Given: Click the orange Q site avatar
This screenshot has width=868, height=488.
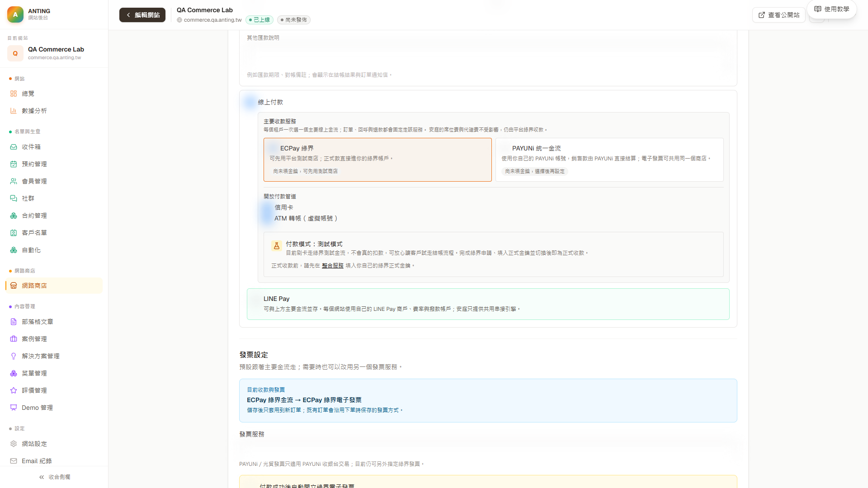Looking at the screenshot, I should click(x=15, y=53).
